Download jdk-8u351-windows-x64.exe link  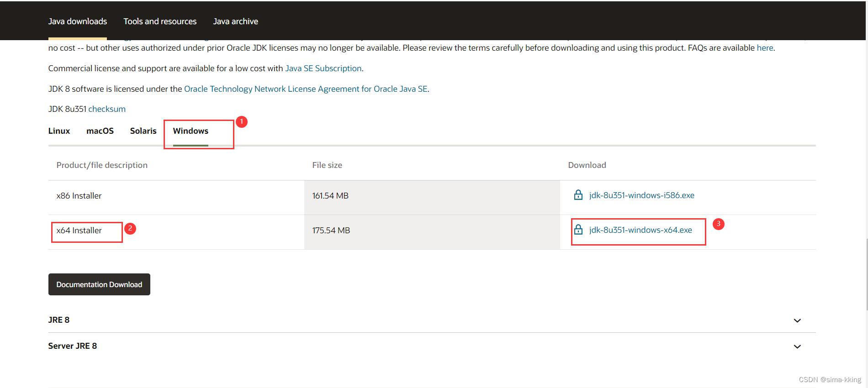[x=640, y=230]
